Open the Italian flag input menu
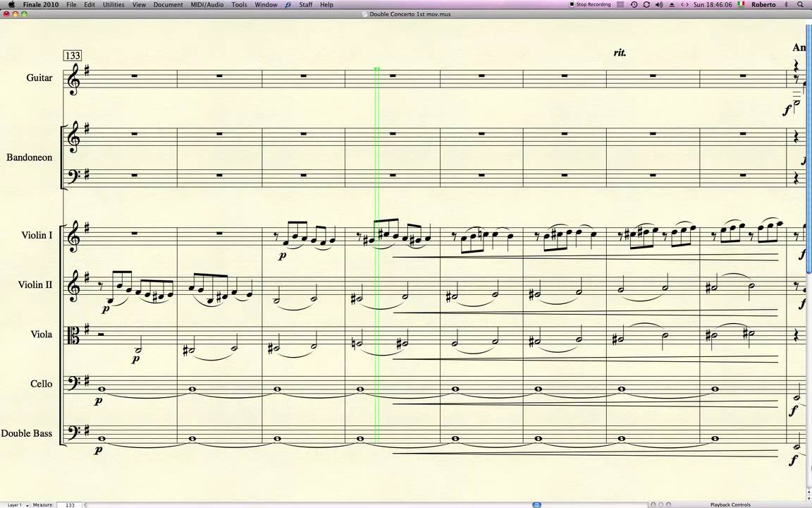The height and width of the screenshot is (508, 812). point(741,4)
